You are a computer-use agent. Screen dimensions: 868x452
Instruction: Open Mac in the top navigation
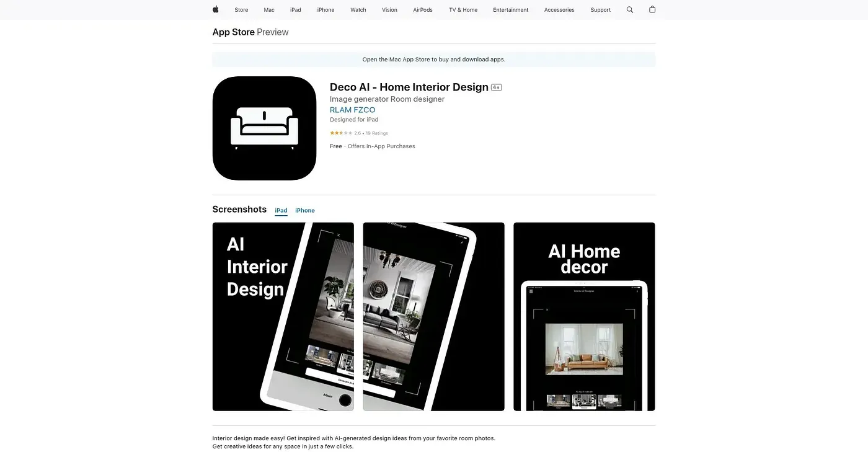(x=269, y=10)
